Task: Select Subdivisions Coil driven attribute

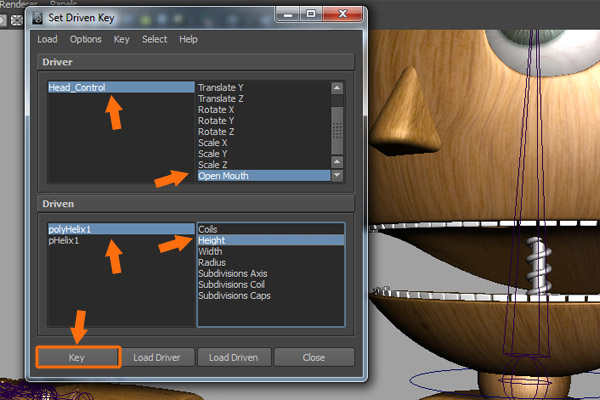Action: click(x=271, y=285)
